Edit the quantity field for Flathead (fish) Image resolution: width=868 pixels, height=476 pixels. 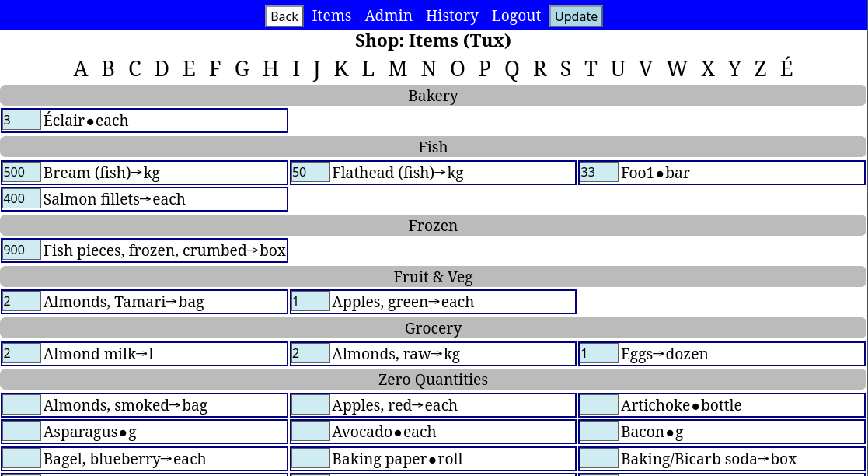point(311,173)
